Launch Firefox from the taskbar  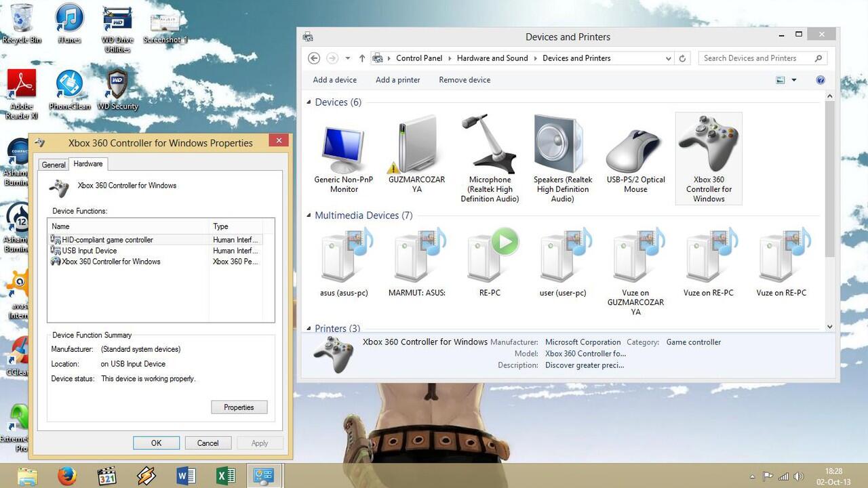pos(66,476)
